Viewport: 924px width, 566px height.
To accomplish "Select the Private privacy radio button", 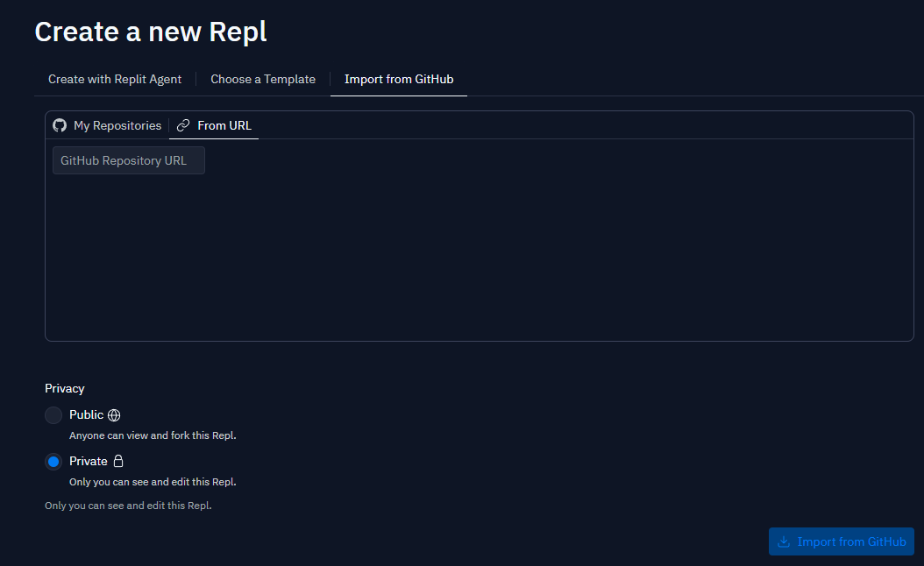I will click(x=53, y=462).
